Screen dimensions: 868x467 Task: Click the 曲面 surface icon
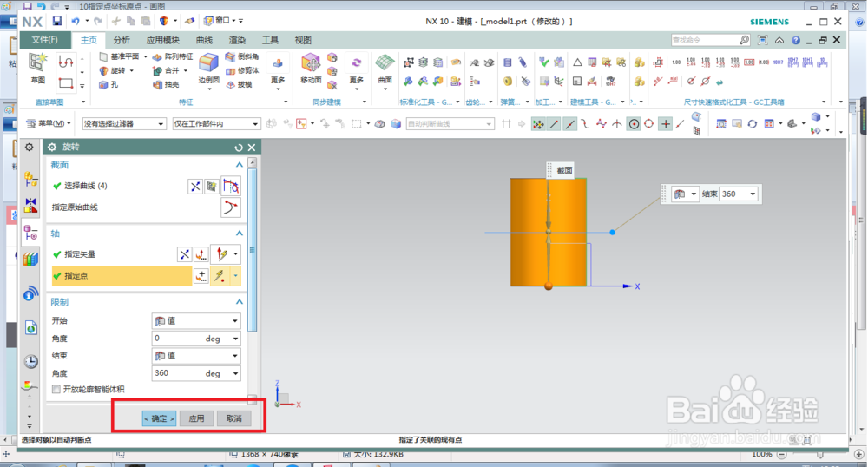point(385,62)
